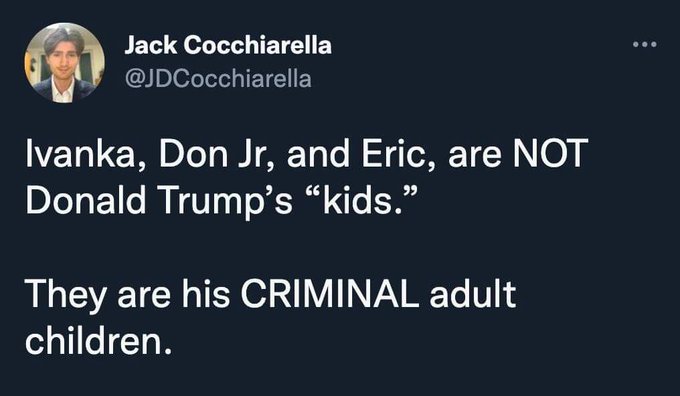The image size is (680, 396).
Task: Open the three-dot more options menu
Action: [644, 44]
